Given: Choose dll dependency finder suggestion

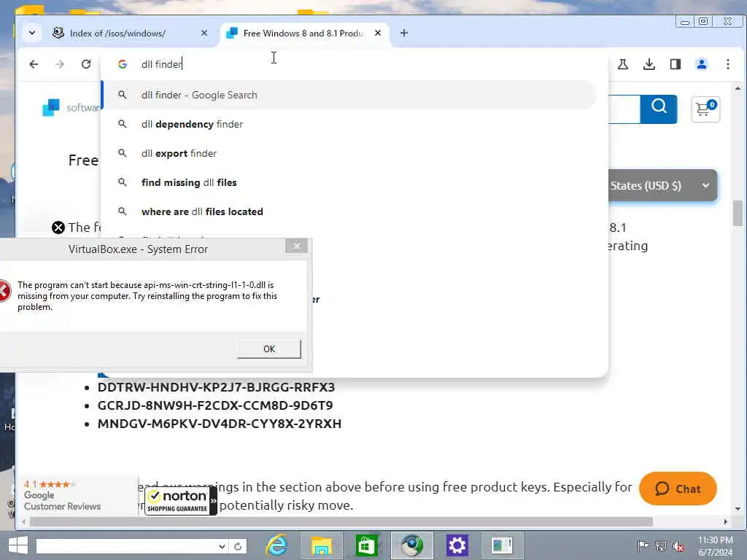Looking at the screenshot, I should pos(349,124).
